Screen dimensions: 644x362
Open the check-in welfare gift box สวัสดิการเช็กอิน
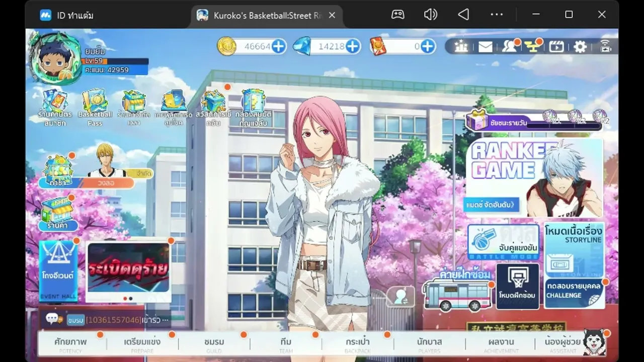click(214, 108)
